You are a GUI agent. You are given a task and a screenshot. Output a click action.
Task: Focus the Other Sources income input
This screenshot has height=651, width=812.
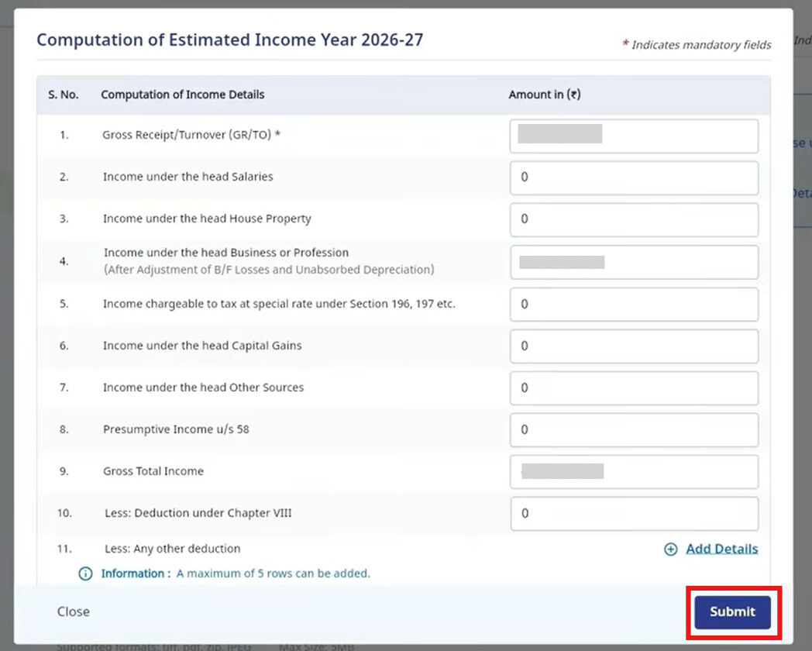coord(634,388)
